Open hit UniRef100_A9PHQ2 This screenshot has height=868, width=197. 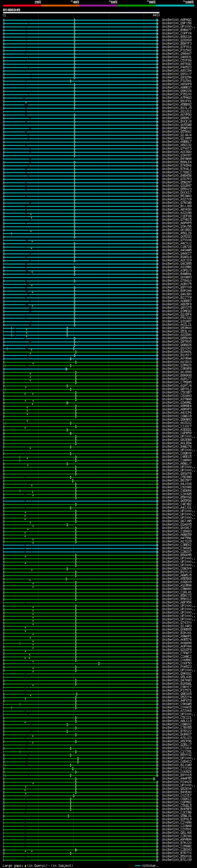[x=177, y=20]
